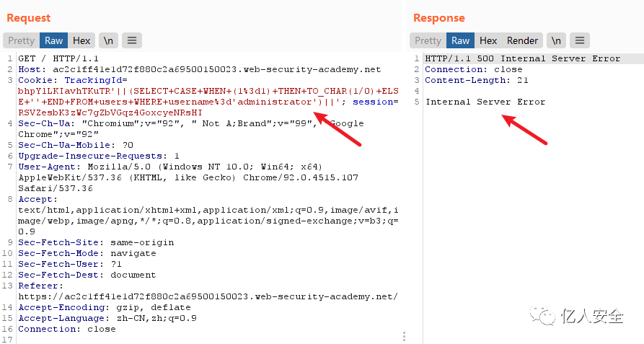Select the Raw tab in Request panel
This screenshot has height=344, width=644.
pos(54,40)
